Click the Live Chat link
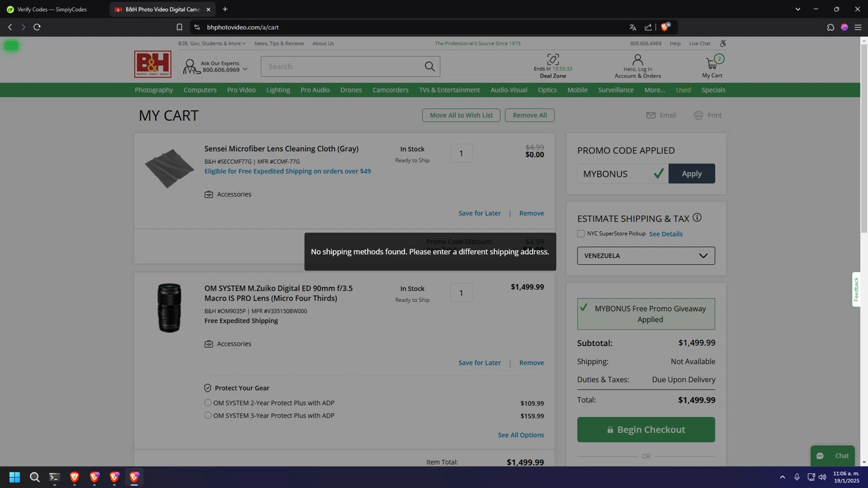This screenshot has width=868, height=488. [x=700, y=43]
